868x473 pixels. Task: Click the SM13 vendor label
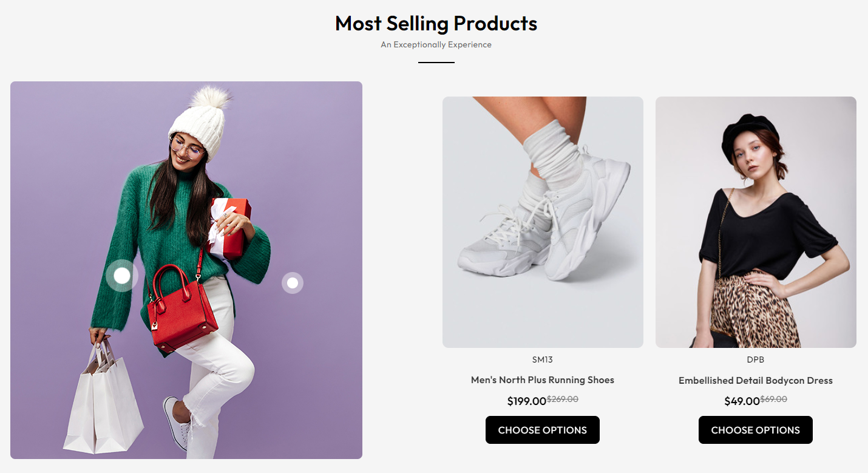[543, 359]
